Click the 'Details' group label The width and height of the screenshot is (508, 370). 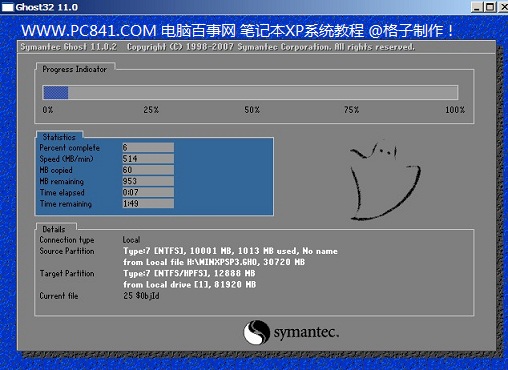[54, 229]
